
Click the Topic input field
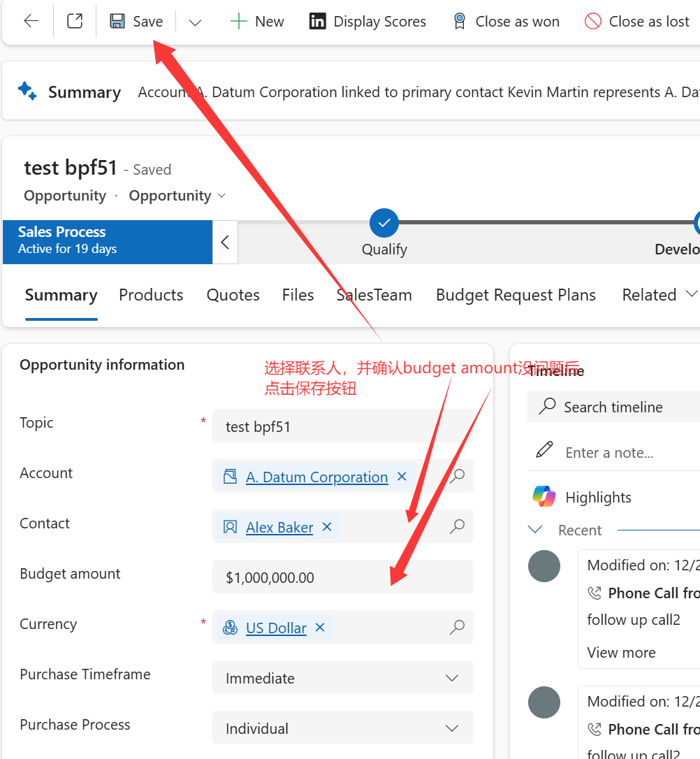pyautogui.click(x=342, y=426)
